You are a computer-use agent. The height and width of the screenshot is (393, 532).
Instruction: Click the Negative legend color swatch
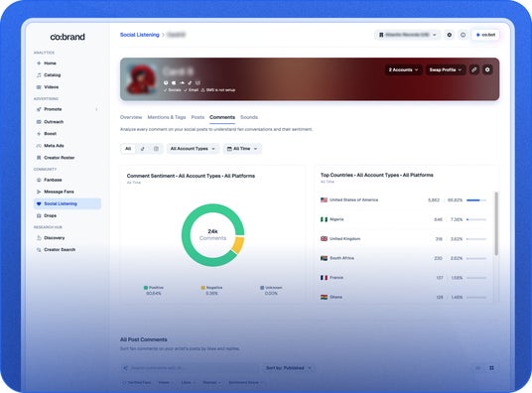click(202, 288)
